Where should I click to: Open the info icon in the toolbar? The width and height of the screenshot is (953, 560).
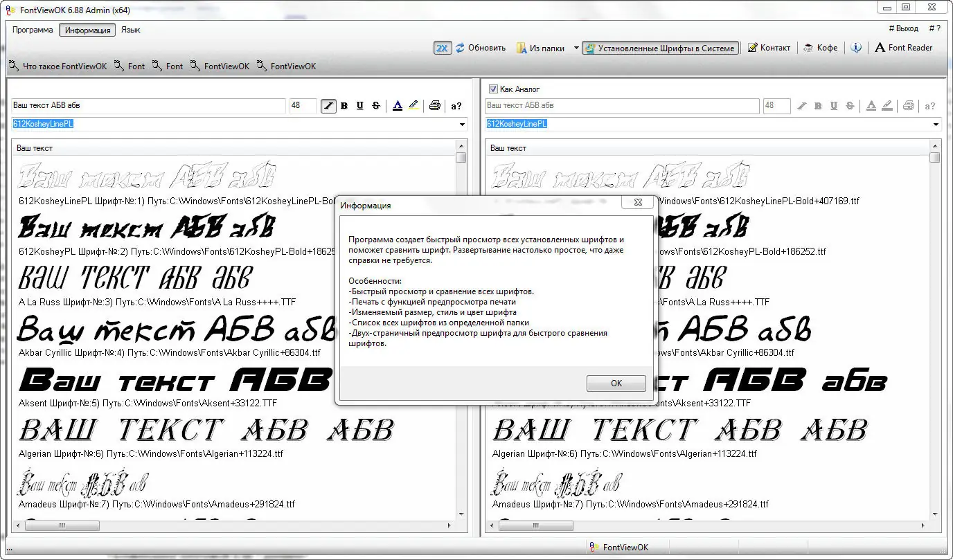pyautogui.click(x=856, y=48)
